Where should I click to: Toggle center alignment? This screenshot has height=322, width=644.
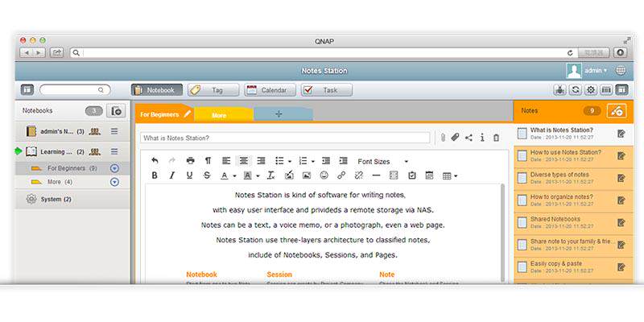[x=244, y=161]
